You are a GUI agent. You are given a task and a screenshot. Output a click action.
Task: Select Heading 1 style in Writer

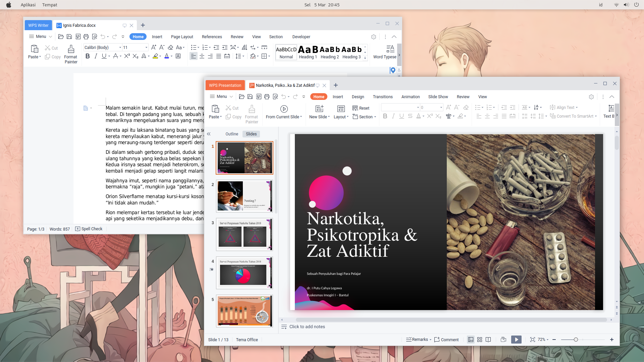(308, 52)
